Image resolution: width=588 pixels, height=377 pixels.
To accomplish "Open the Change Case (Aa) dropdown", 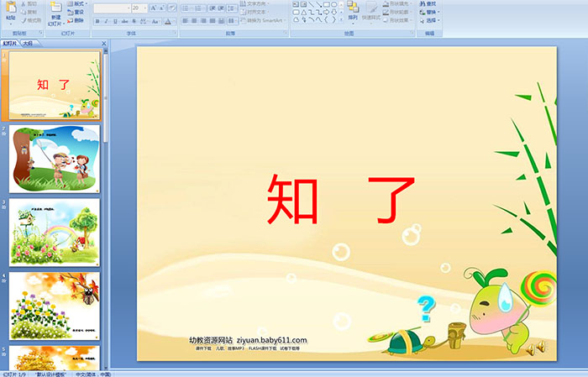I will [x=155, y=21].
